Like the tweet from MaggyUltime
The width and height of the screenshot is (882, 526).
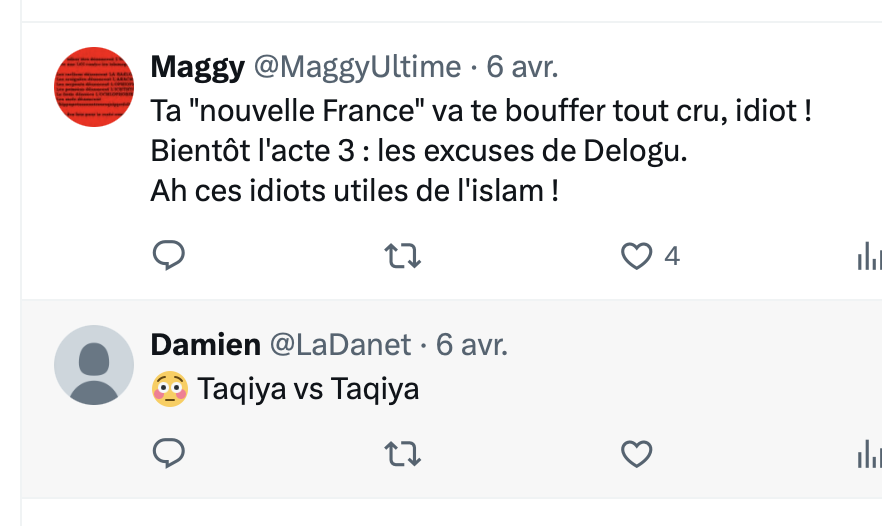click(636, 257)
